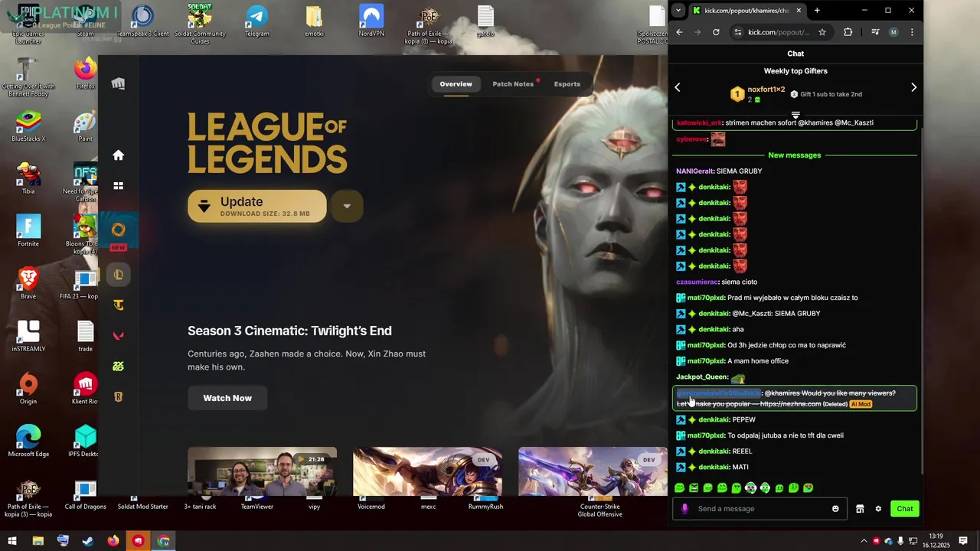Click the AI Mod badge on deleted message
This screenshot has height=551, width=980.
tap(861, 404)
